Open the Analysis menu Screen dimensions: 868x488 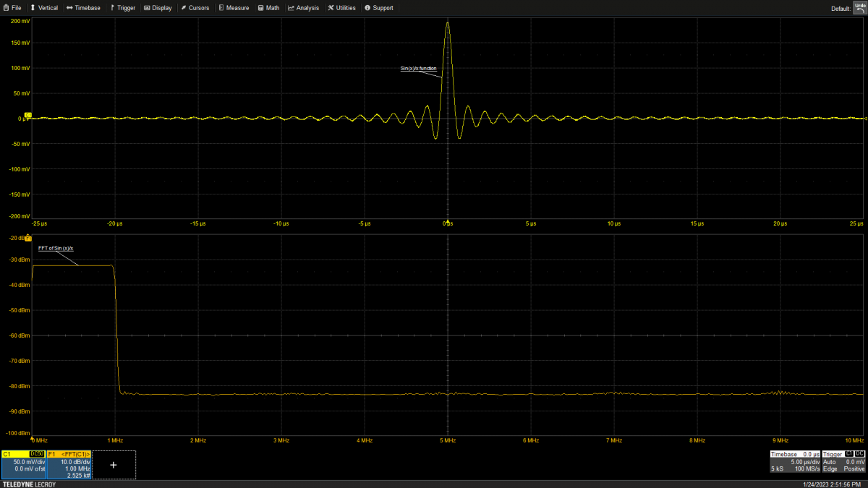tap(303, 8)
